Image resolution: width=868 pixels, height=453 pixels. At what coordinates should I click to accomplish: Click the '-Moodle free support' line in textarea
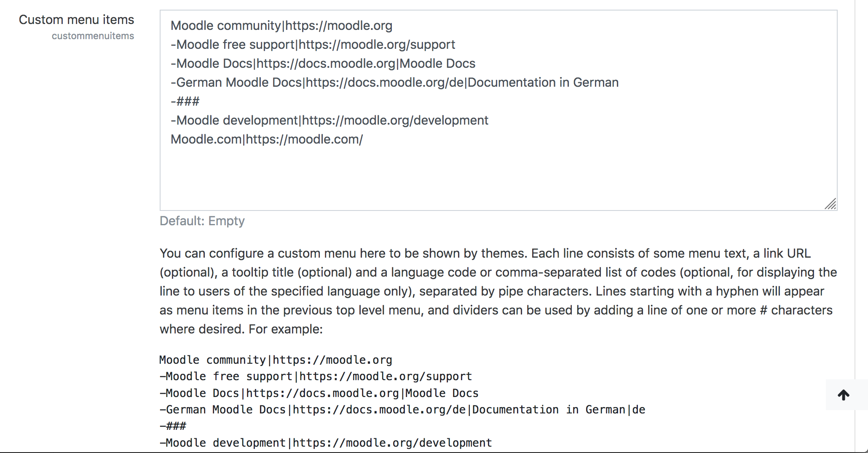click(313, 45)
